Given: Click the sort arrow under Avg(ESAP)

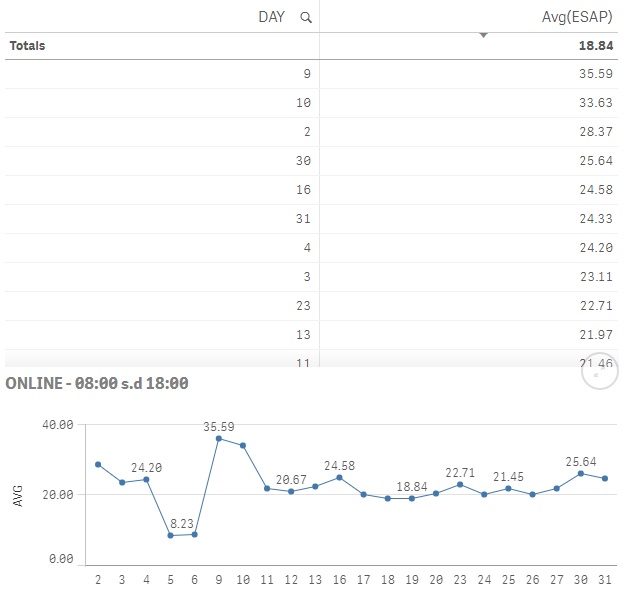Looking at the screenshot, I should (x=483, y=35).
